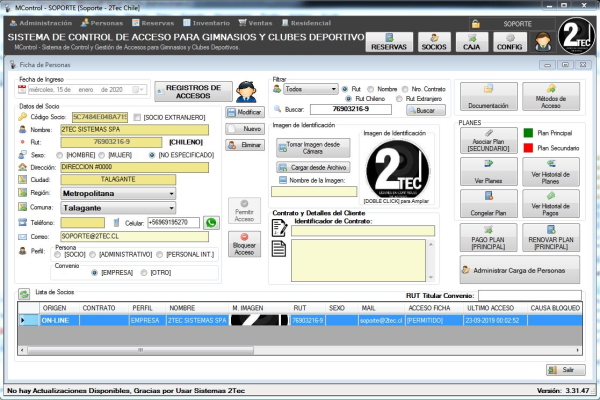
Task: Open the Filtrar Todos dropdown
Action: pos(311,89)
